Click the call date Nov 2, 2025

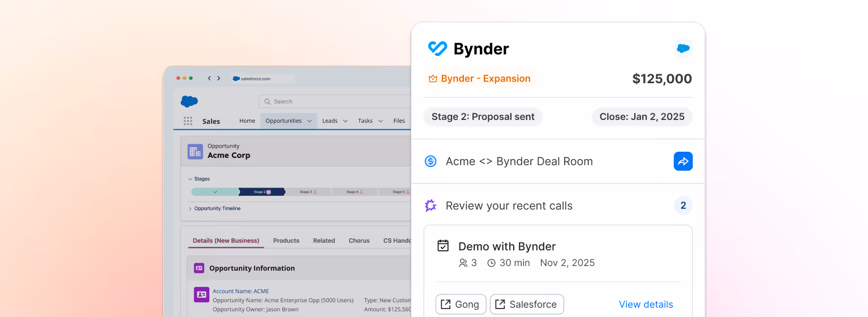[567, 263]
